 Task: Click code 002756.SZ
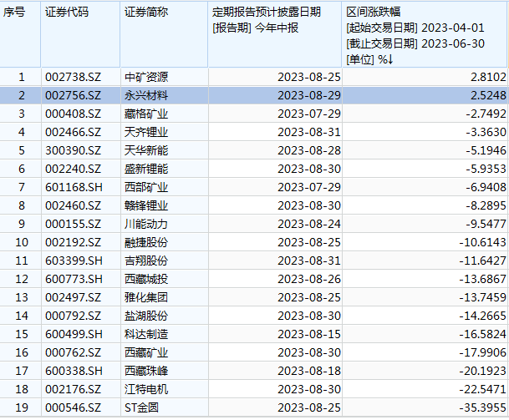[74, 96]
